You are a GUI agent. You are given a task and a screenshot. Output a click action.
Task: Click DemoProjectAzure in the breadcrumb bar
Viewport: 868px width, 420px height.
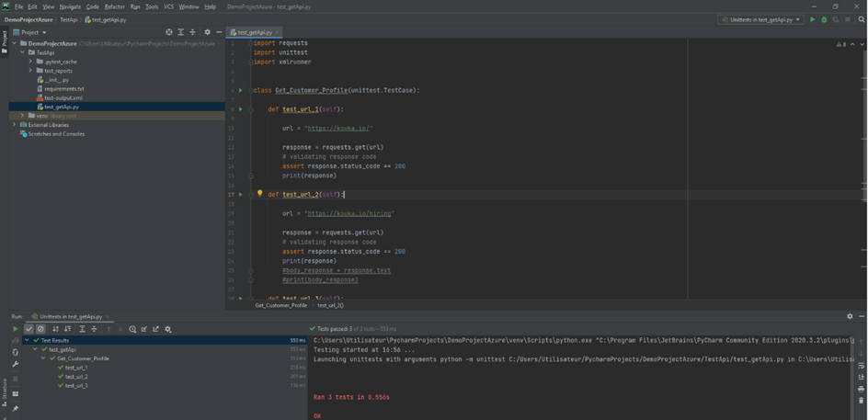click(29, 20)
